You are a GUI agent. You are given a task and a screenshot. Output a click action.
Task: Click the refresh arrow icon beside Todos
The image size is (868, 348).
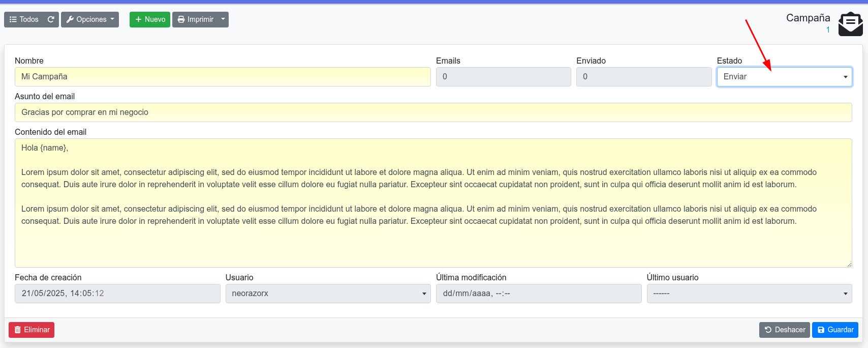[x=51, y=19]
